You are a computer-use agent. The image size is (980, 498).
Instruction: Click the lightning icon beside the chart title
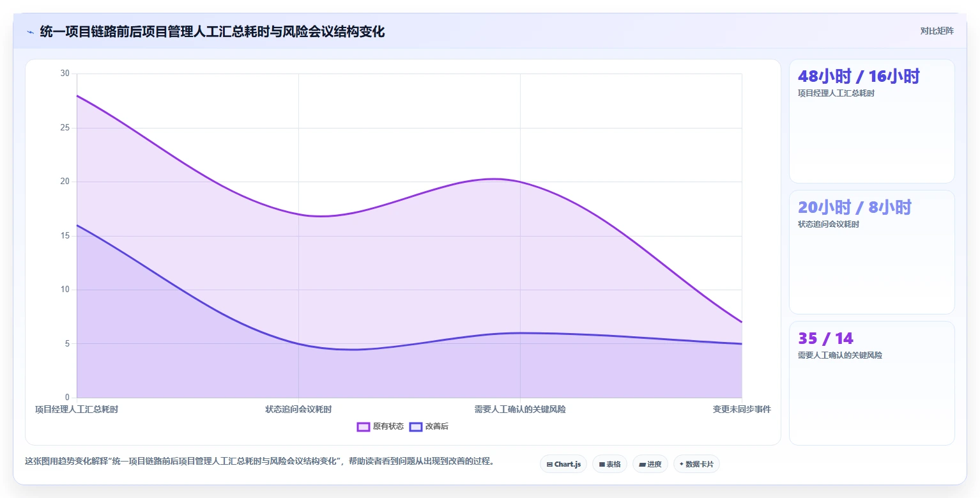click(x=30, y=31)
